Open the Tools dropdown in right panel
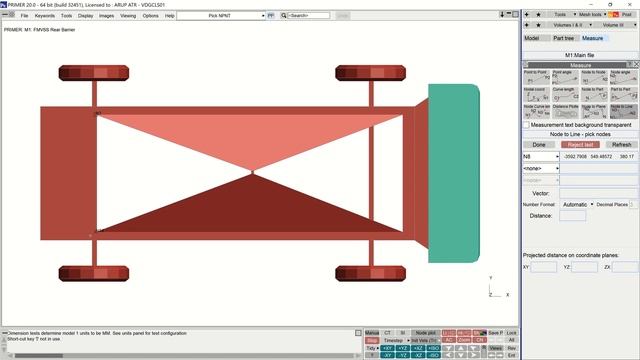Viewport: 640px width, 360px height. (x=562, y=14)
